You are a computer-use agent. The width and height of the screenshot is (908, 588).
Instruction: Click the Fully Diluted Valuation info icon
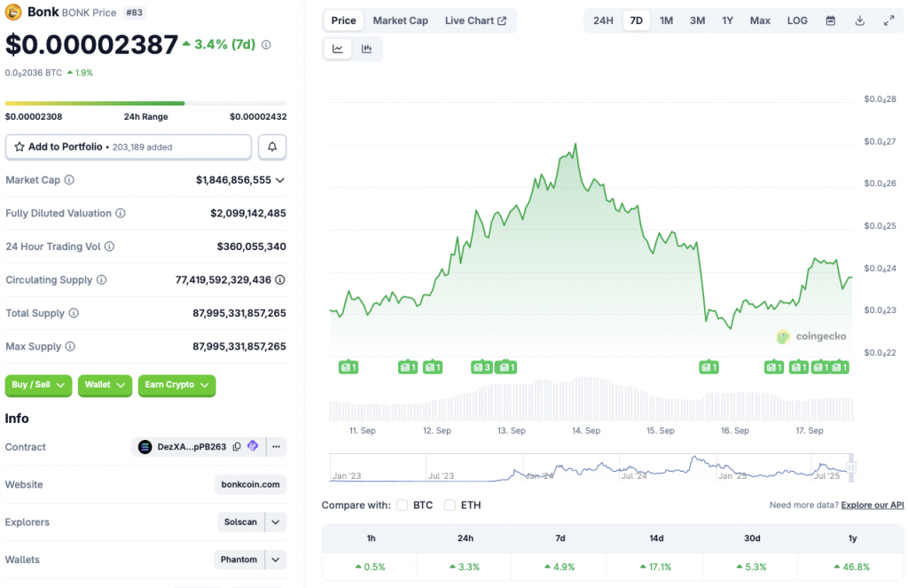click(x=121, y=213)
